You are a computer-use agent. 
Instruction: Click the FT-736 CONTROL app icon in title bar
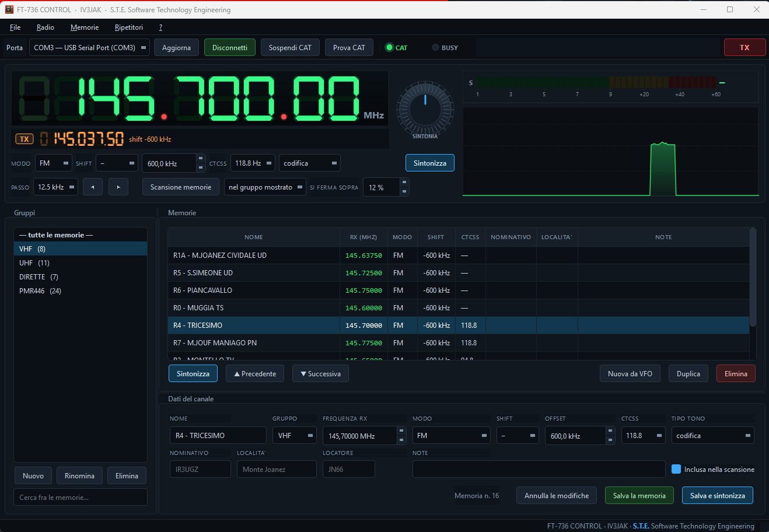(9, 9)
